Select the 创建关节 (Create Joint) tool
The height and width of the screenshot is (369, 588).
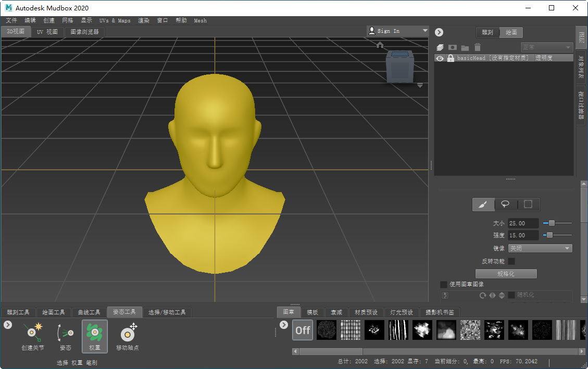click(x=33, y=336)
